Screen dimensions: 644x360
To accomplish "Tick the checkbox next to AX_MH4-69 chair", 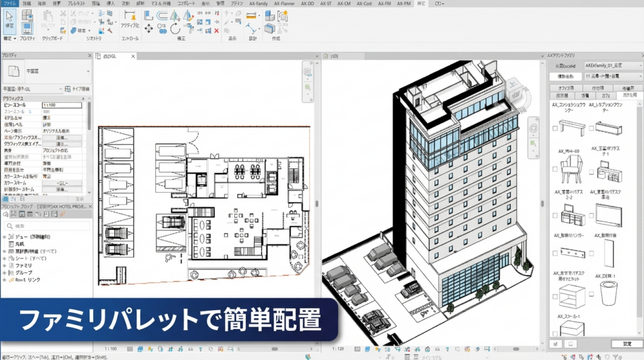I will pos(554,170).
